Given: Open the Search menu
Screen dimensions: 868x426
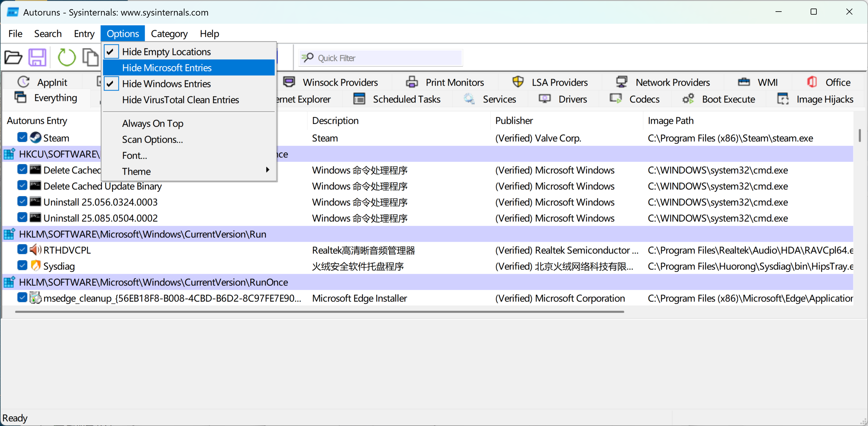Looking at the screenshot, I should point(48,33).
